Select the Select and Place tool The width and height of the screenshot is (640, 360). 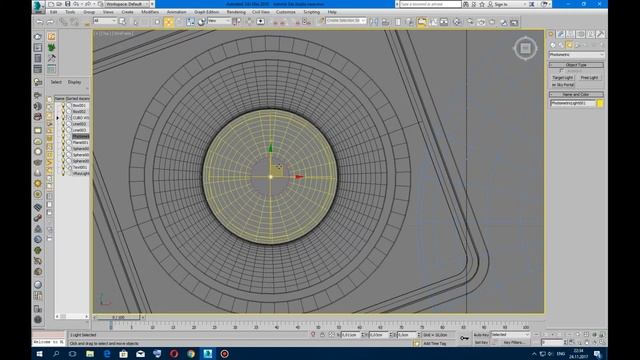[202, 22]
